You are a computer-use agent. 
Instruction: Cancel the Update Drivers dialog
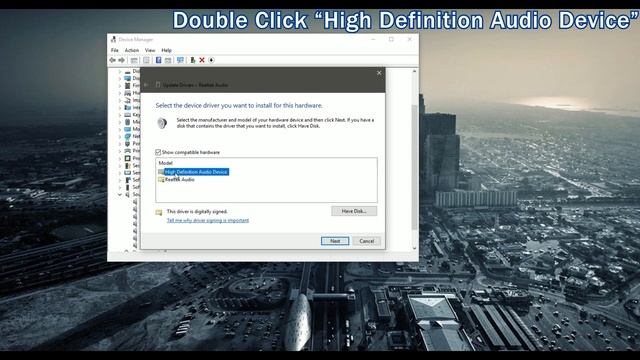[367, 241]
